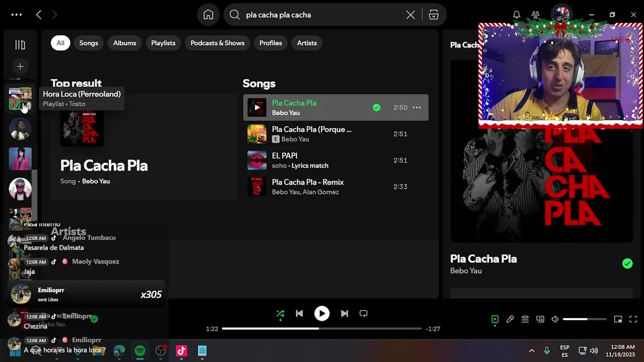Filter results by Artists

(307, 43)
